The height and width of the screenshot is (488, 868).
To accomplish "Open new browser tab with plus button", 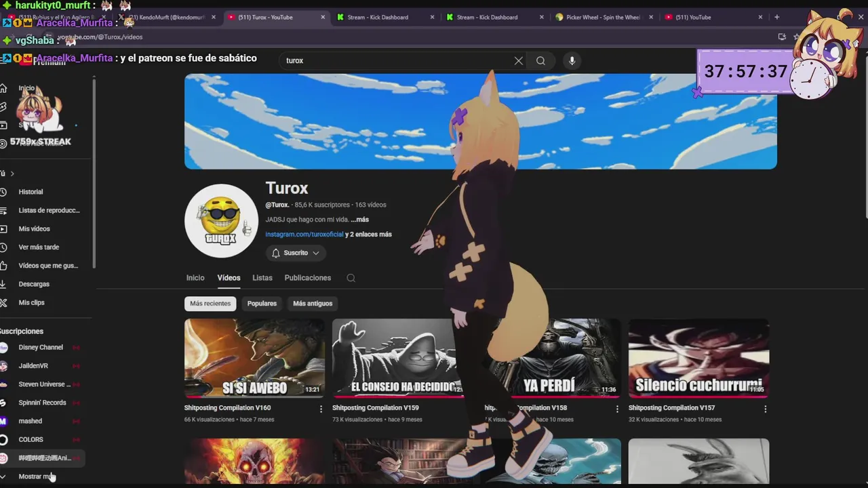I will pyautogui.click(x=776, y=17).
